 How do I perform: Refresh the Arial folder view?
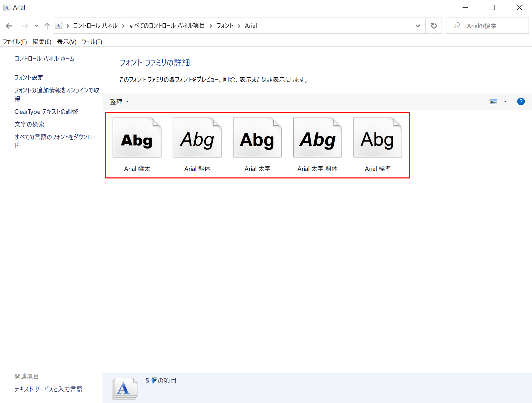click(434, 26)
